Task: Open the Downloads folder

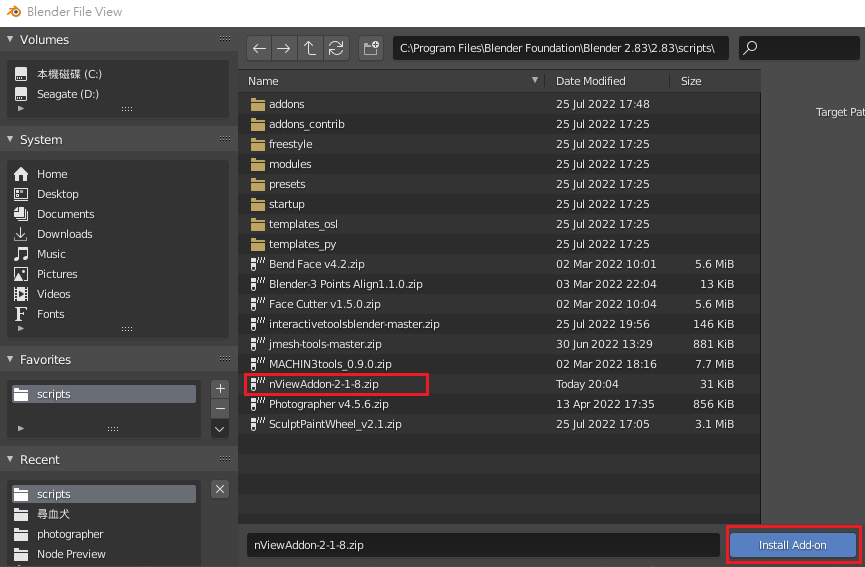Action: (x=105, y=234)
